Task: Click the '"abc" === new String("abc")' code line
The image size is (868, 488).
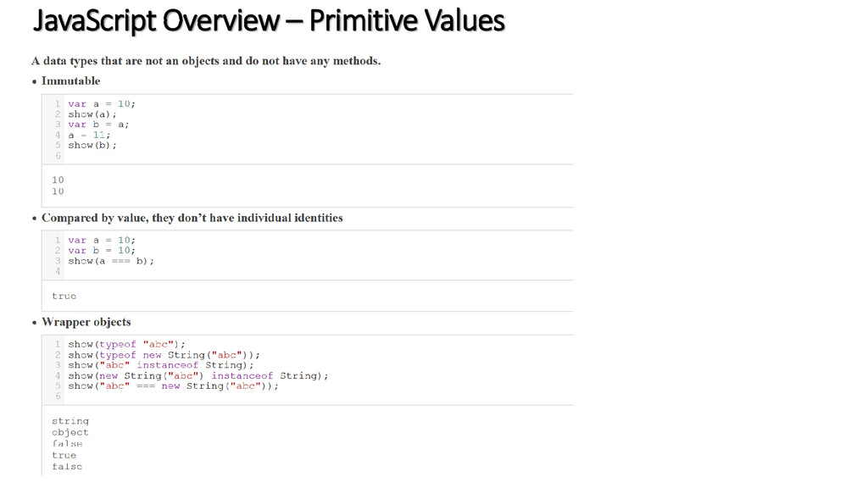Action: tap(173, 385)
